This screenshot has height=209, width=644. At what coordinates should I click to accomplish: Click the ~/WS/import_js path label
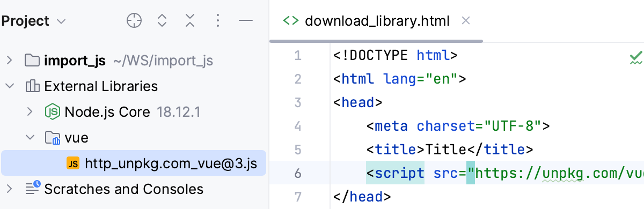[163, 61]
